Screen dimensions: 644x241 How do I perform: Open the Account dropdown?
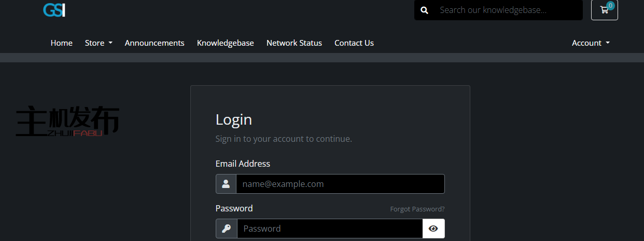591,43
